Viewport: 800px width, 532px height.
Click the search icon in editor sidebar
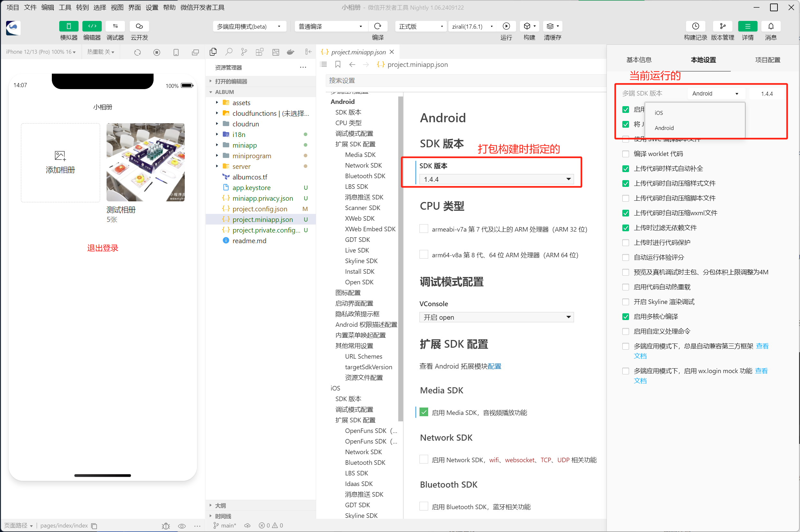click(229, 52)
